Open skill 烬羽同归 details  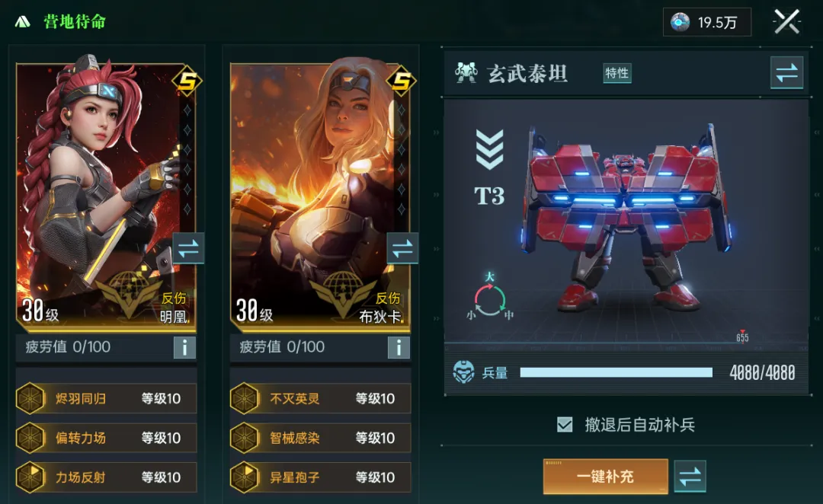(107, 399)
